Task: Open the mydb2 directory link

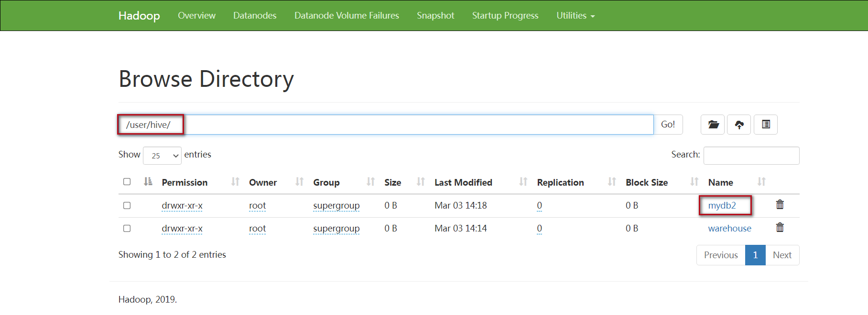Action: coord(722,206)
